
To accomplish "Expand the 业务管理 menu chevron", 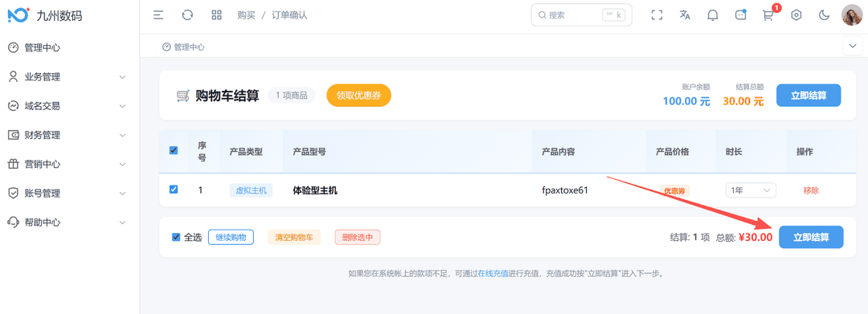I will tap(123, 77).
